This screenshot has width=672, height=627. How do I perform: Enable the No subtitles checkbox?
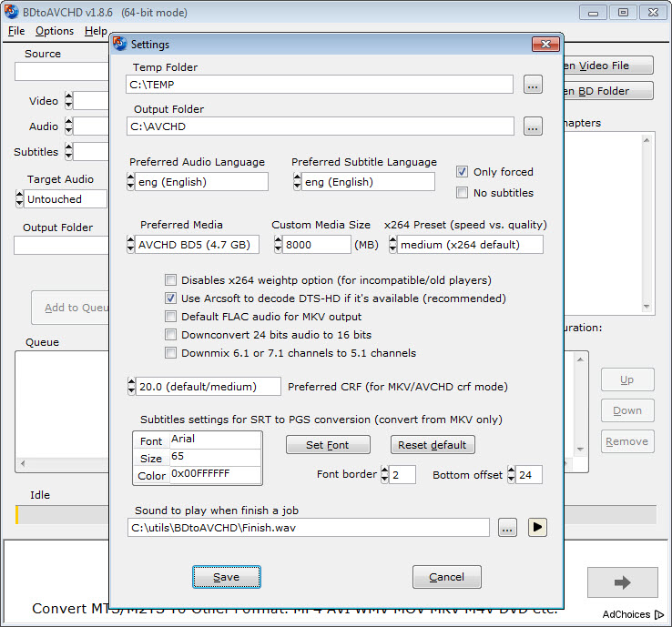click(x=462, y=193)
